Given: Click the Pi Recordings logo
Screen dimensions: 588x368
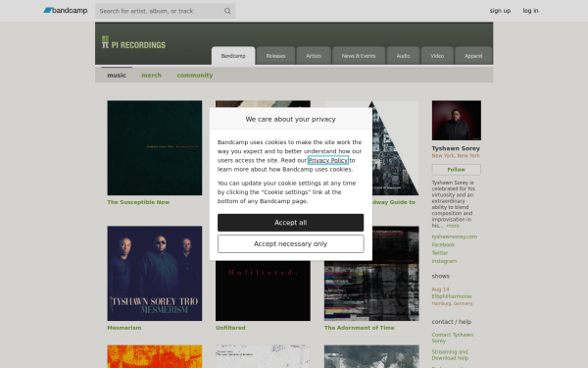Looking at the screenshot, I should pyautogui.click(x=133, y=42).
